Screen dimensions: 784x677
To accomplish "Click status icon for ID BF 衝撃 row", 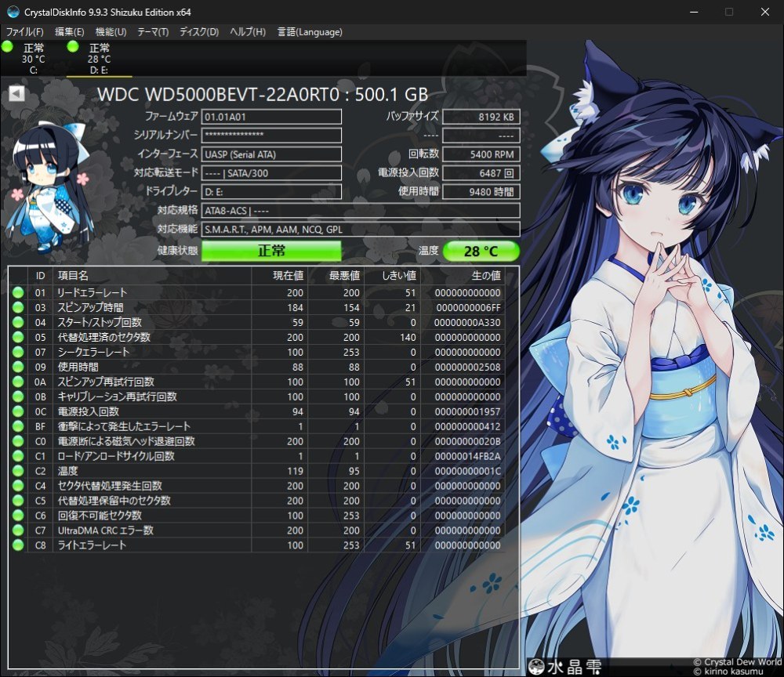I will coord(18,426).
